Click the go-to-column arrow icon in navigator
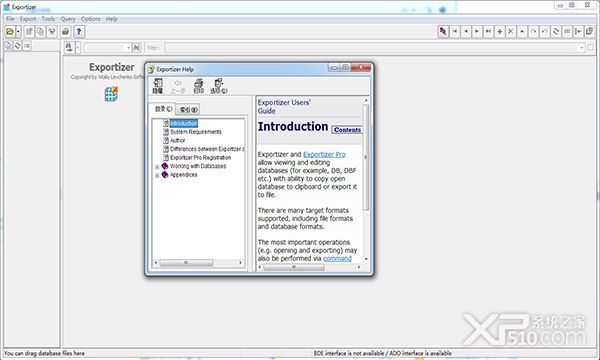 tap(578, 31)
